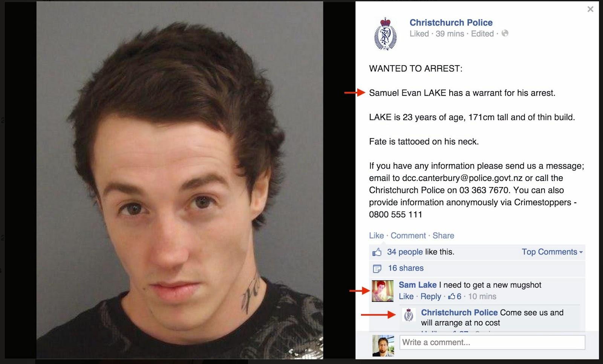
Task: Click Sam Lake's comment profile picture
Action: click(383, 291)
